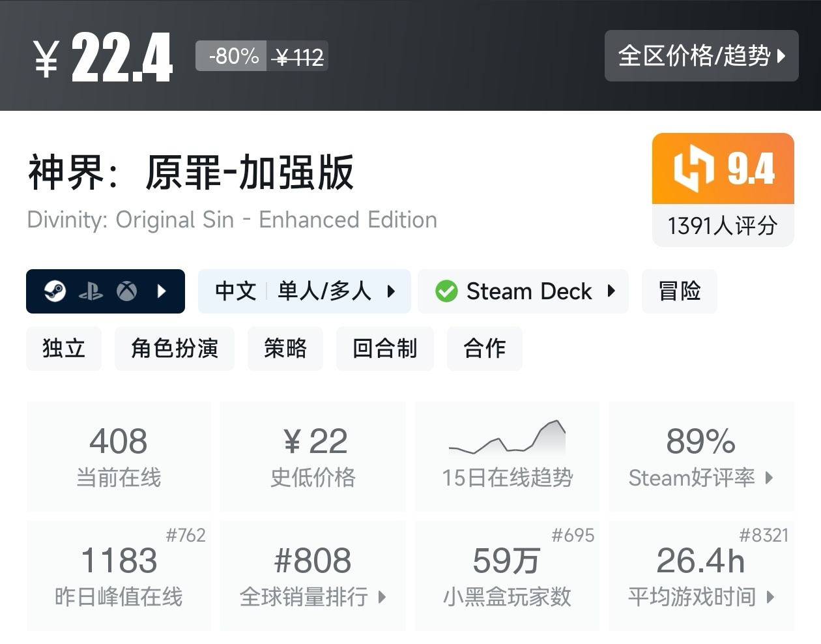Open 全区价格/趋势 price trends
Viewport: 821px width, 644px height.
(701, 56)
